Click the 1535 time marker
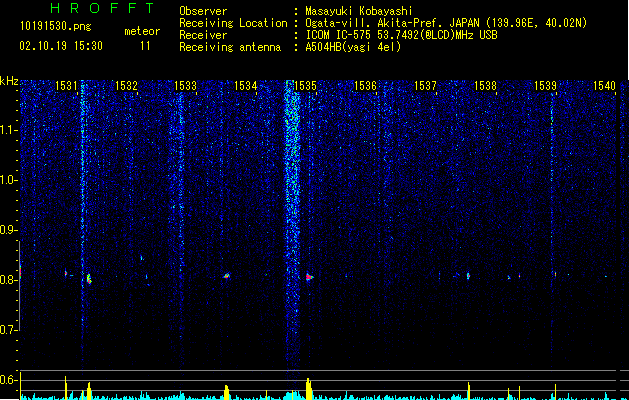629x400 pixels. (306, 85)
